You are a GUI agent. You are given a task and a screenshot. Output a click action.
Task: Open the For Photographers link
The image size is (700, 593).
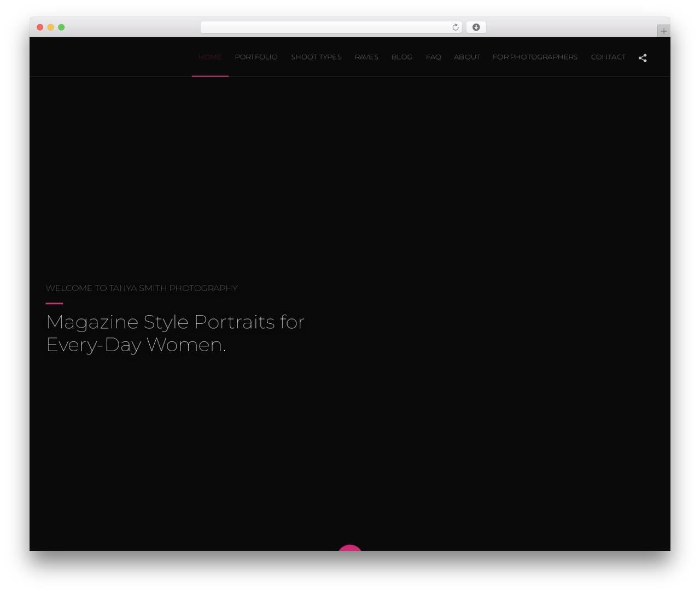tap(535, 57)
